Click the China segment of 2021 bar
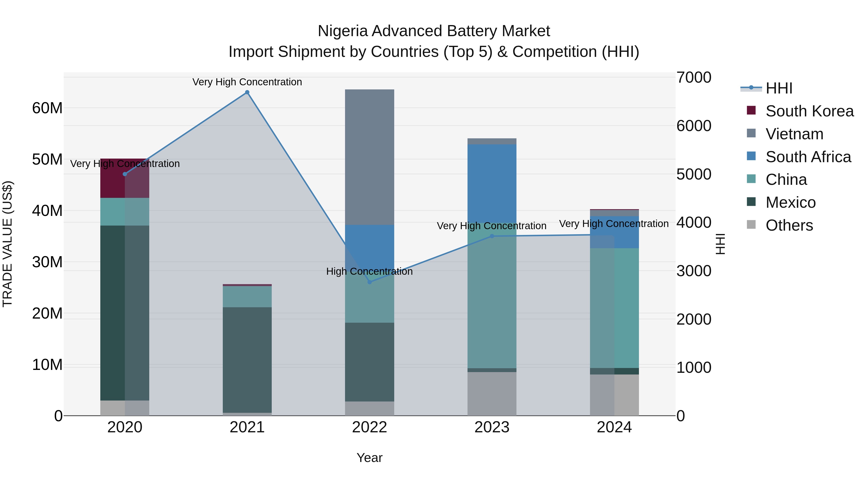Image resolution: width=868 pixels, height=488 pixels. (247, 297)
